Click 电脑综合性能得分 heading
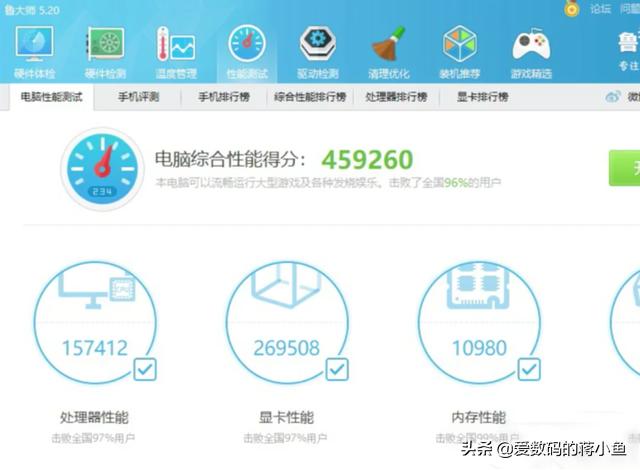The height and width of the screenshot is (470, 640). pyautogui.click(x=230, y=160)
